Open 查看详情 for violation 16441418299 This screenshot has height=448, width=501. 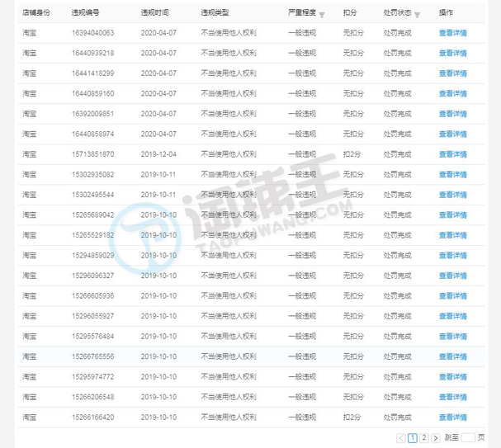pos(452,73)
